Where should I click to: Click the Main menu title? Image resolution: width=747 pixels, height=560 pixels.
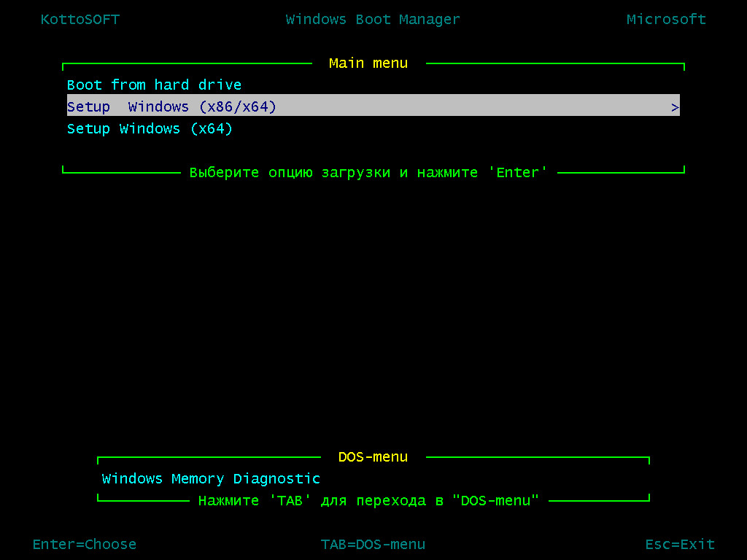click(x=368, y=63)
